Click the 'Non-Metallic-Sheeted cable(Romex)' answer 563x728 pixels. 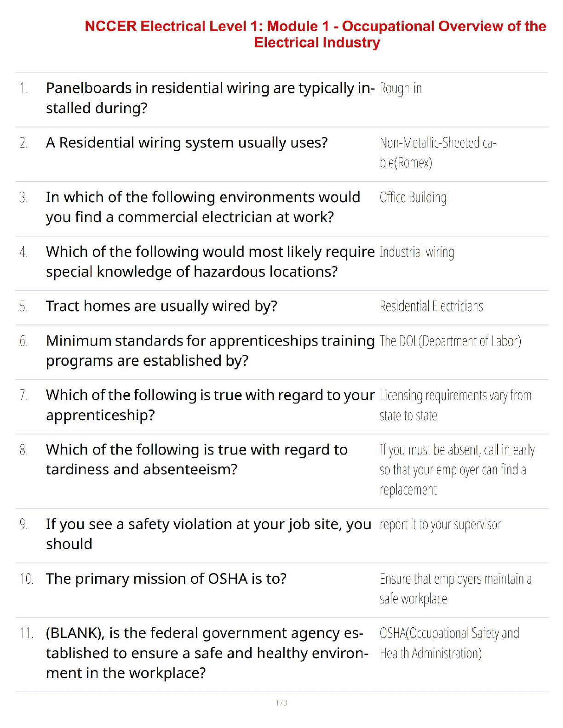438,152
